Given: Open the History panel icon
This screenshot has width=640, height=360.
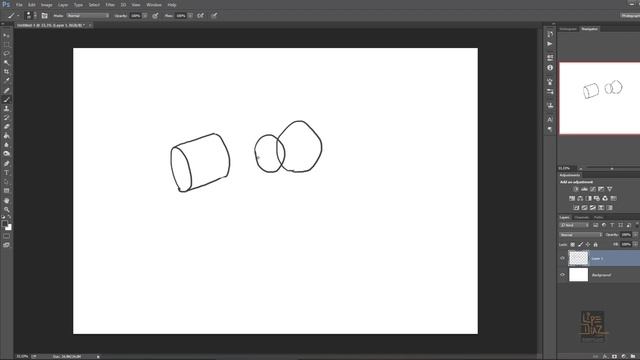Looking at the screenshot, I should click(x=550, y=34).
